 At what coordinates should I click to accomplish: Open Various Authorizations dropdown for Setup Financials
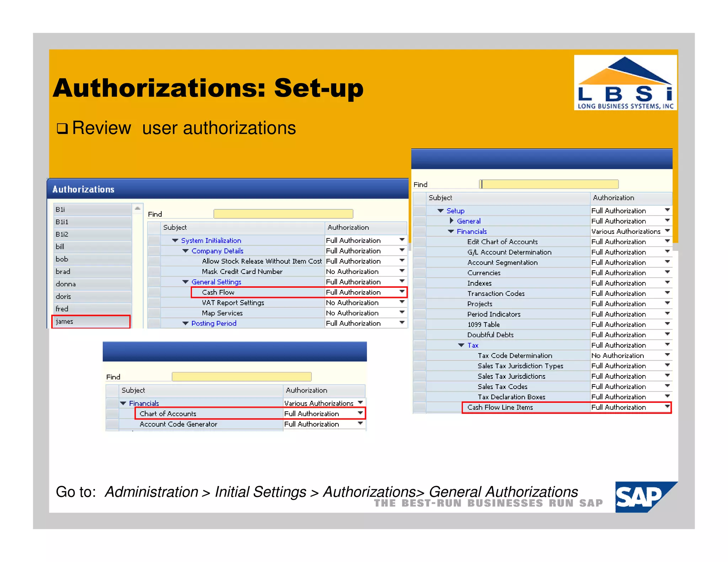point(667,231)
